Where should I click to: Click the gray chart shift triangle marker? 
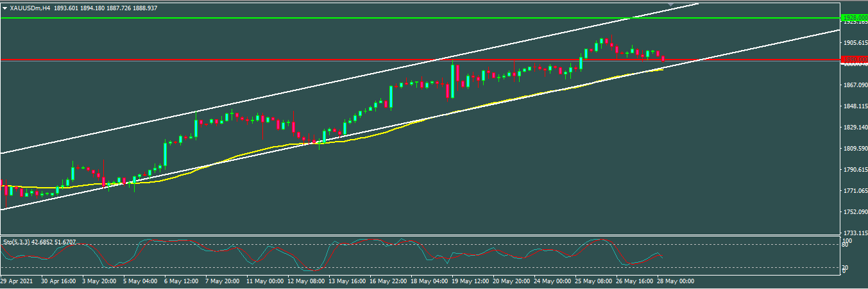coord(670,5)
